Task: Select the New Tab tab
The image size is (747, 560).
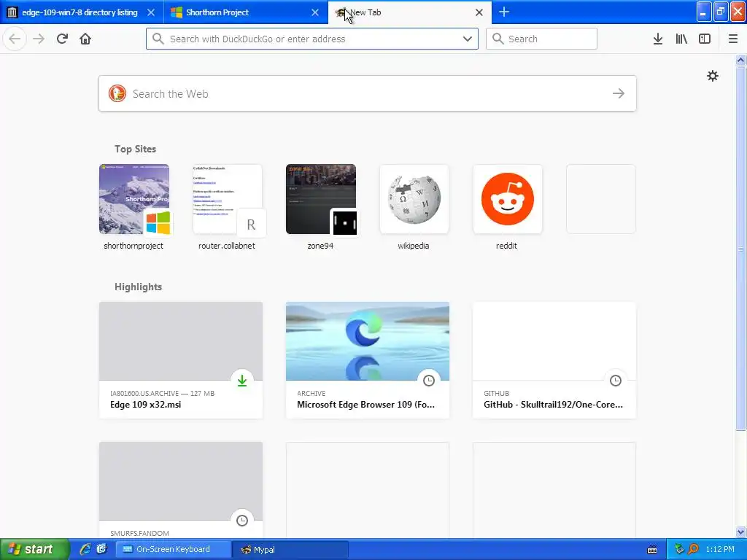Action: point(410,12)
